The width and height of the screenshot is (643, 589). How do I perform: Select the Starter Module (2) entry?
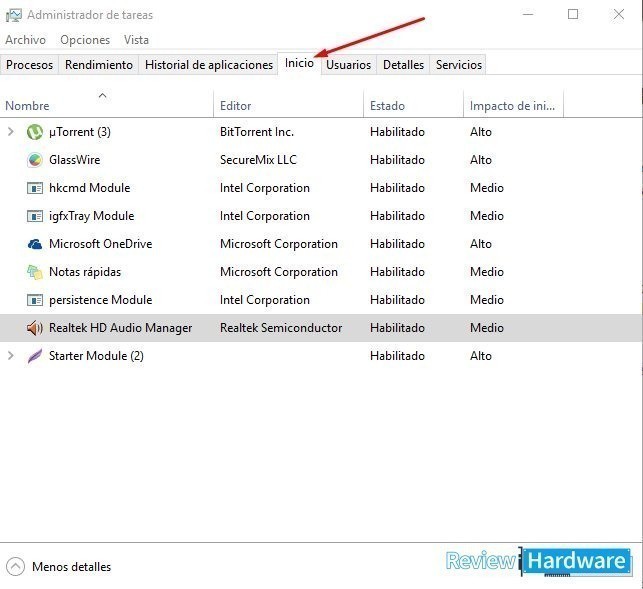[96, 356]
